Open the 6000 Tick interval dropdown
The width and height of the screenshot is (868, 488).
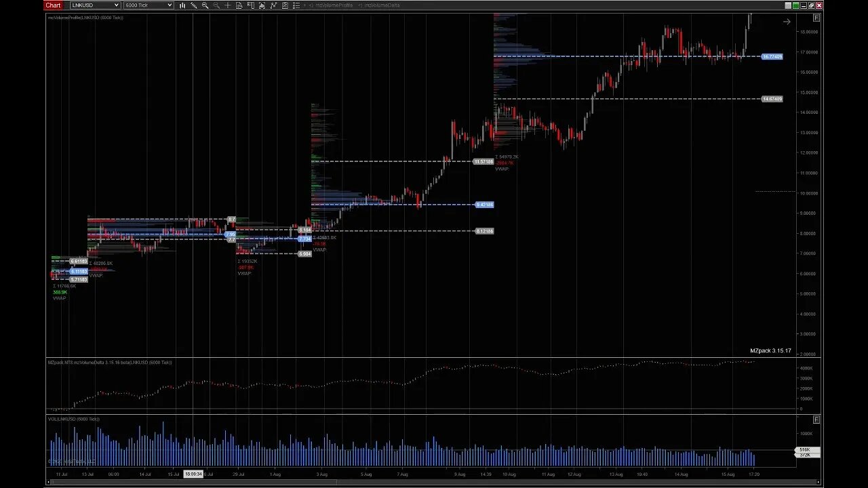[149, 5]
